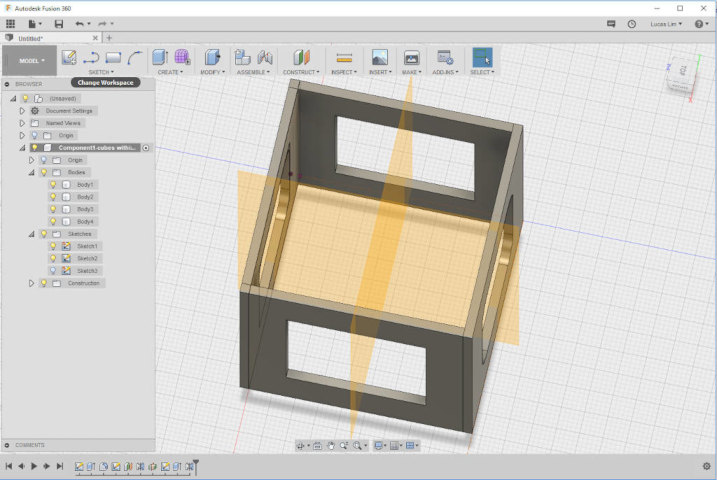Click the Orbit navigation icon

[300, 446]
